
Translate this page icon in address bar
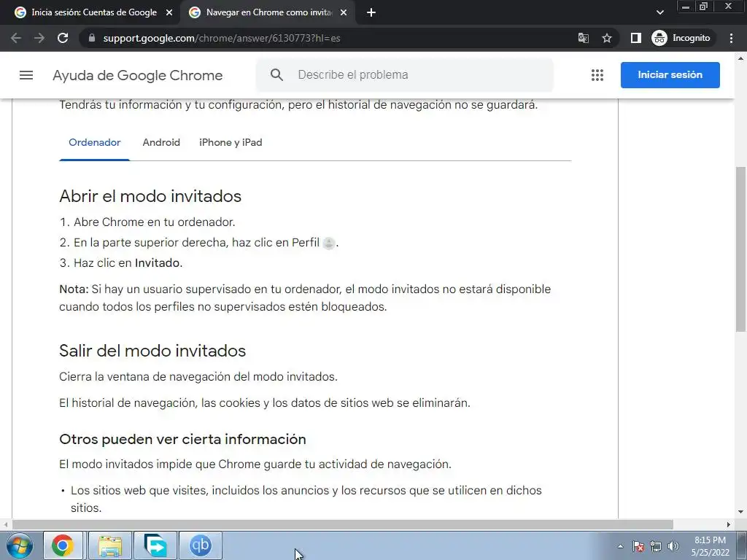point(583,38)
